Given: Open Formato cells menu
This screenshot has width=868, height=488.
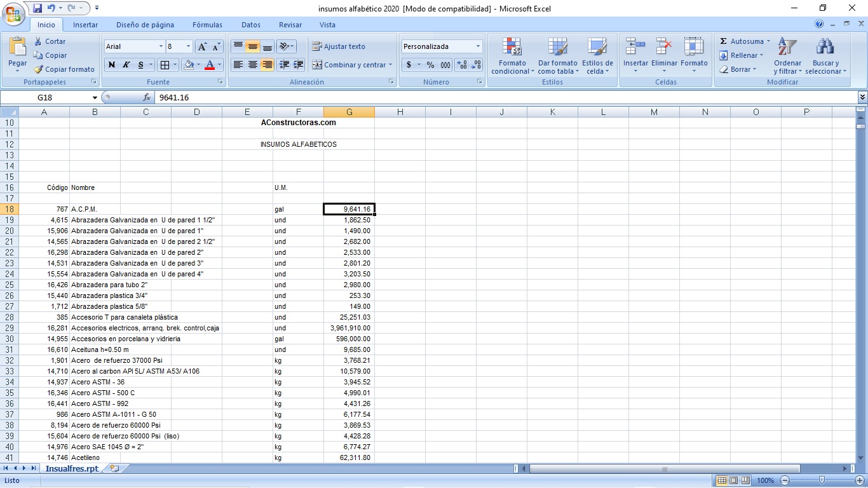Looking at the screenshot, I should point(694,56).
